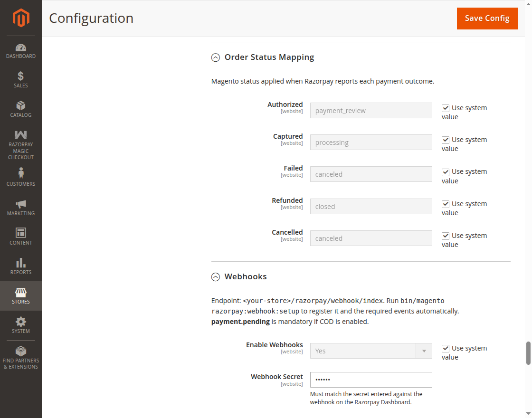Click the scrollbar down arrow

pos(528,414)
